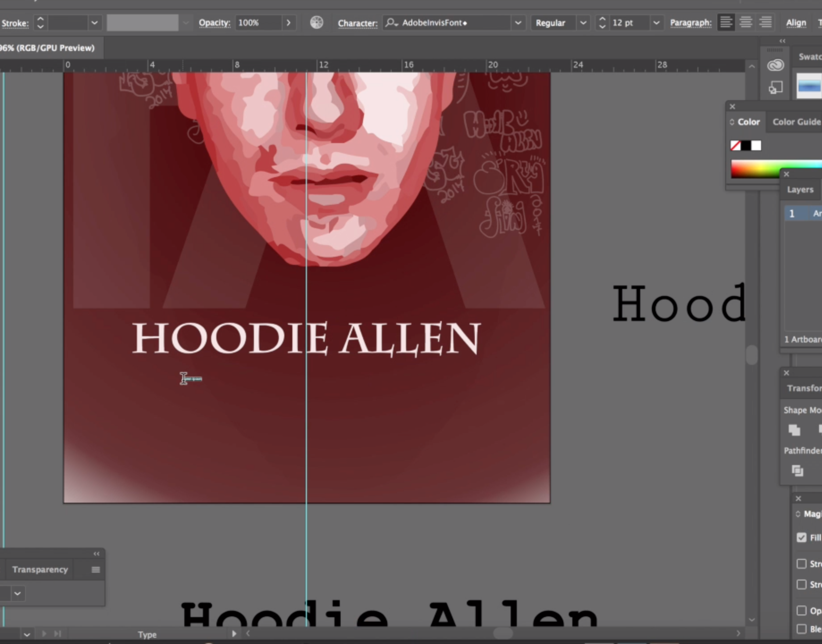Enable the Blending checkbox in Magic Wand

(801, 629)
